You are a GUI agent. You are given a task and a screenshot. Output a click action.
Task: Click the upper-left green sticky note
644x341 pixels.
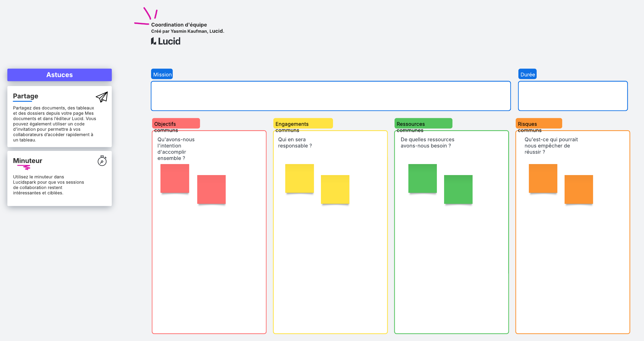pos(422,178)
